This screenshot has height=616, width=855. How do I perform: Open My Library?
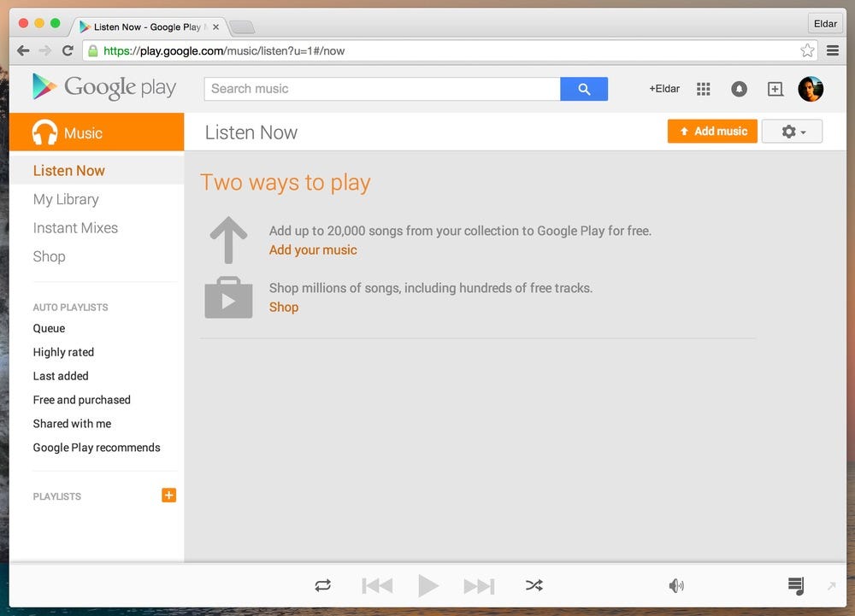[66, 199]
